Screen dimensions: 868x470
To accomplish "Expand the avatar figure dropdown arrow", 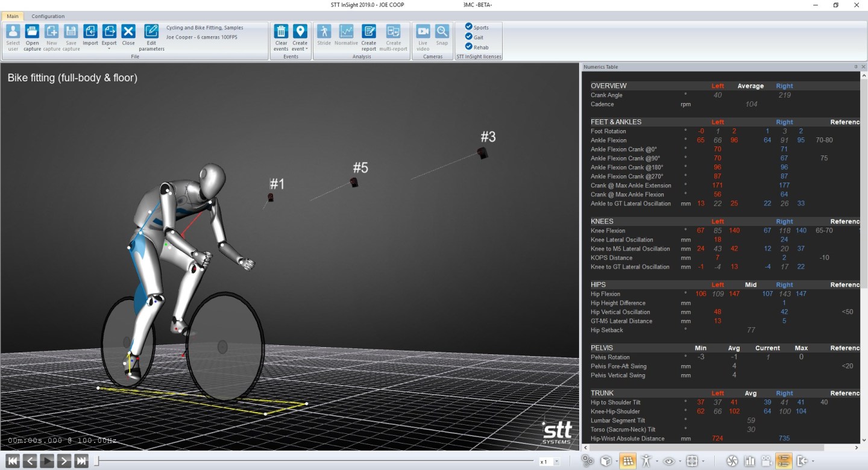I will pyautogui.click(x=656, y=462).
